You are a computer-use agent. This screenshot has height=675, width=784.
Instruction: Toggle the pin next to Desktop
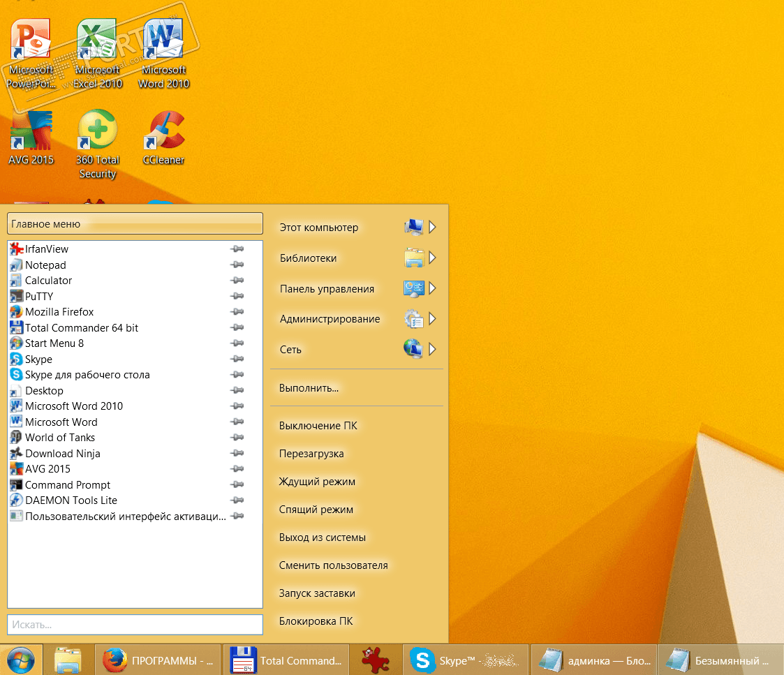tap(237, 390)
